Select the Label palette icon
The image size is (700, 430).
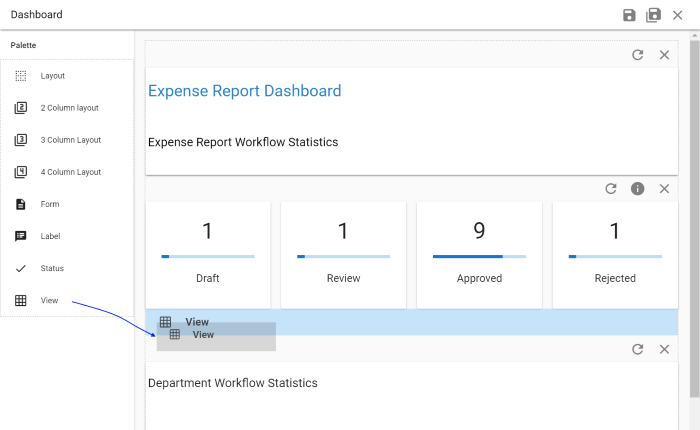21,236
